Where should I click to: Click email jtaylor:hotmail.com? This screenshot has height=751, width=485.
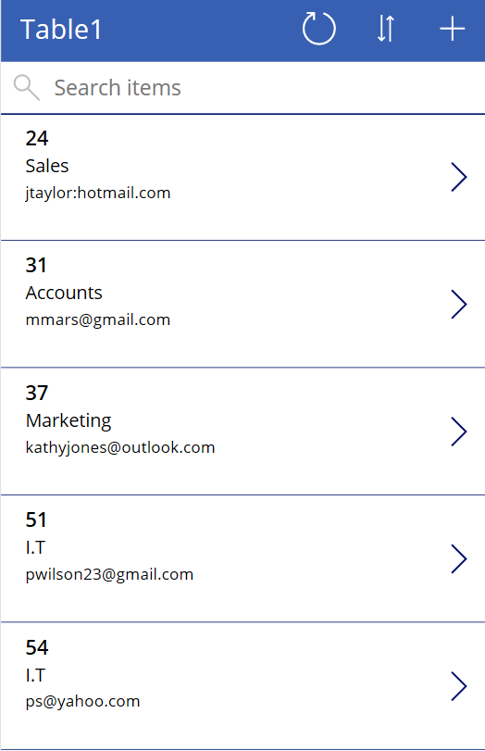tap(98, 193)
